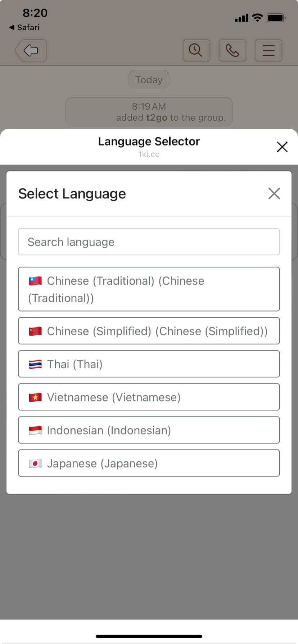The height and width of the screenshot is (644, 298).
Task: Tap the Japan flag icon
Action: pyautogui.click(x=35, y=463)
